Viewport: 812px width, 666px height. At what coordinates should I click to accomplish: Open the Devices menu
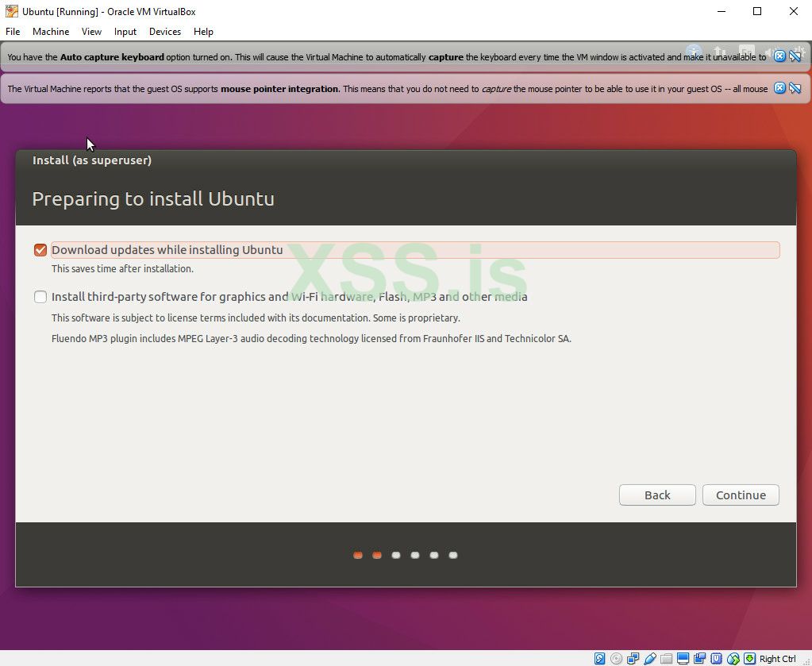tap(165, 32)
